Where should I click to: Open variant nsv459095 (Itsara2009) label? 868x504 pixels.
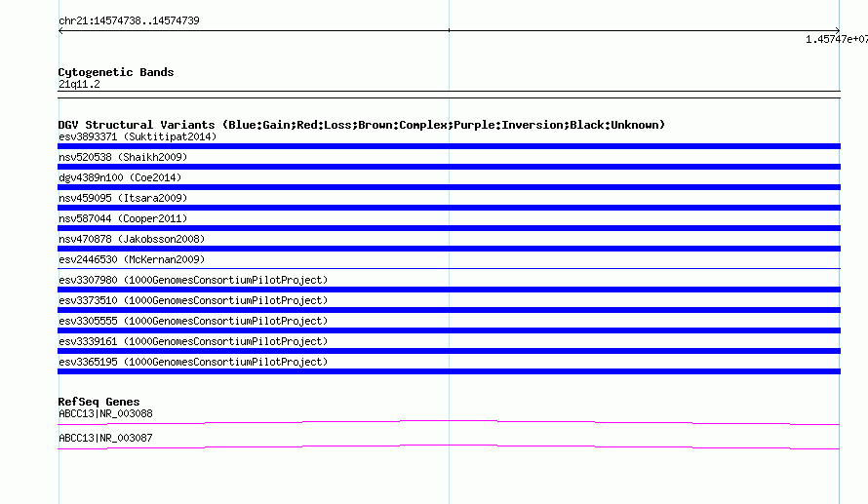pyautogui.click(x=123, y=198)
